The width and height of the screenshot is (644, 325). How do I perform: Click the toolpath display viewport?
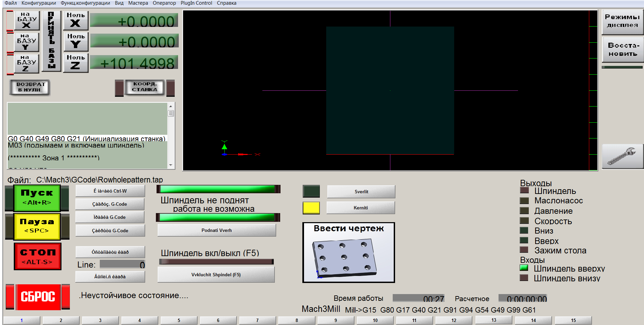click(390, 90)
